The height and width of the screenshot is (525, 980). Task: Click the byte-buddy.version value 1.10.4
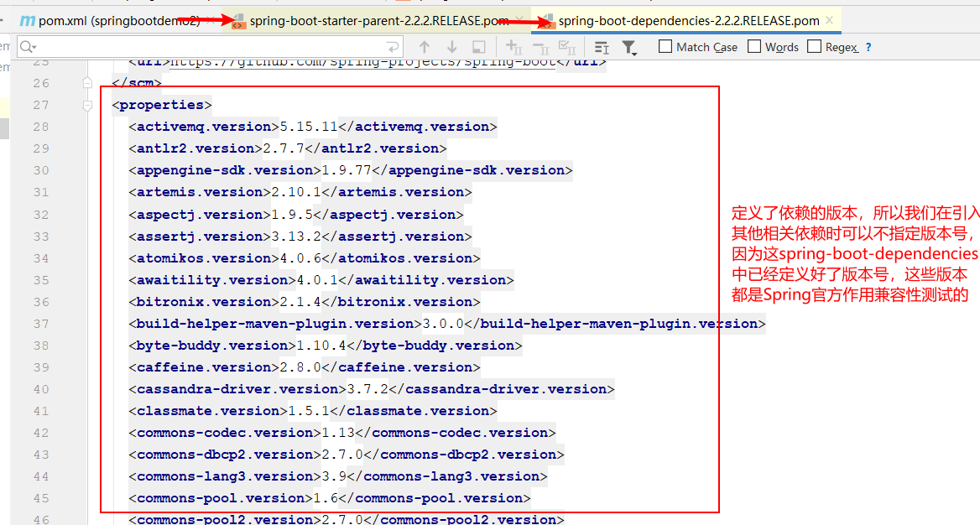tap(321, 345)
